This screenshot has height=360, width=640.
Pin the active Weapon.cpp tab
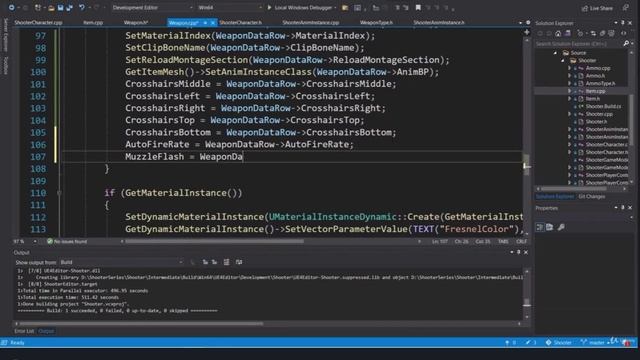pyautogui.click(x=205, y=23)
